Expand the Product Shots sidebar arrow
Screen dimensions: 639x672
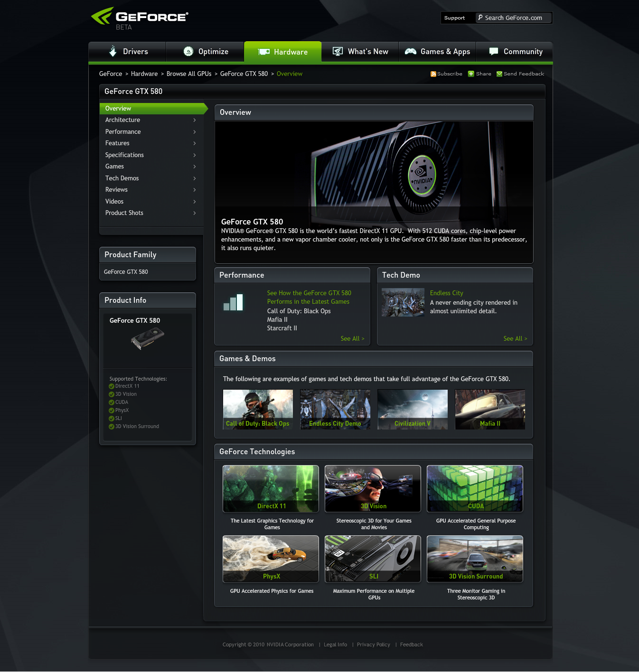point(195,213)
